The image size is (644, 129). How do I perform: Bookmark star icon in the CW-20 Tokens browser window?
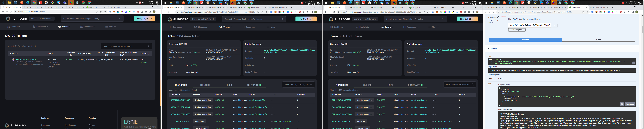click(x=105, y=12)
